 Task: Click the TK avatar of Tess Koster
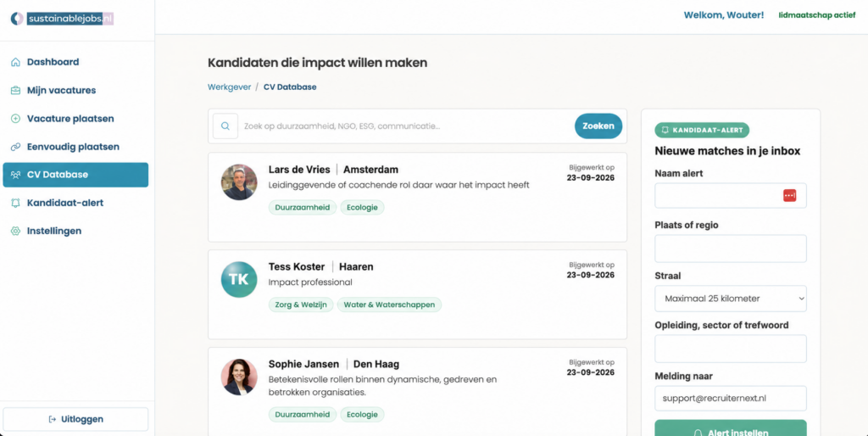click(x=239, y=279)
